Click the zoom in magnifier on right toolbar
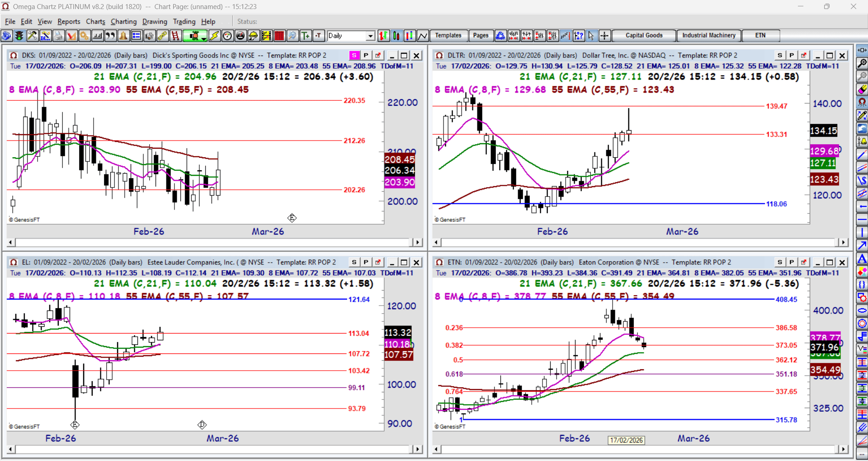The image size is (868, 461). (862, 63)
